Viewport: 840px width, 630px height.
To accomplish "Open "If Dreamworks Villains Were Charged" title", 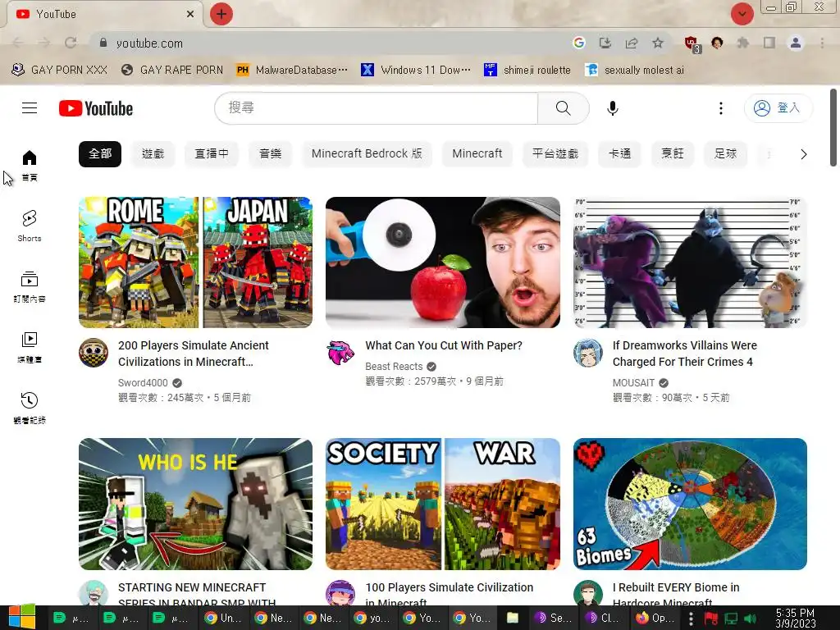I will 685,354.
